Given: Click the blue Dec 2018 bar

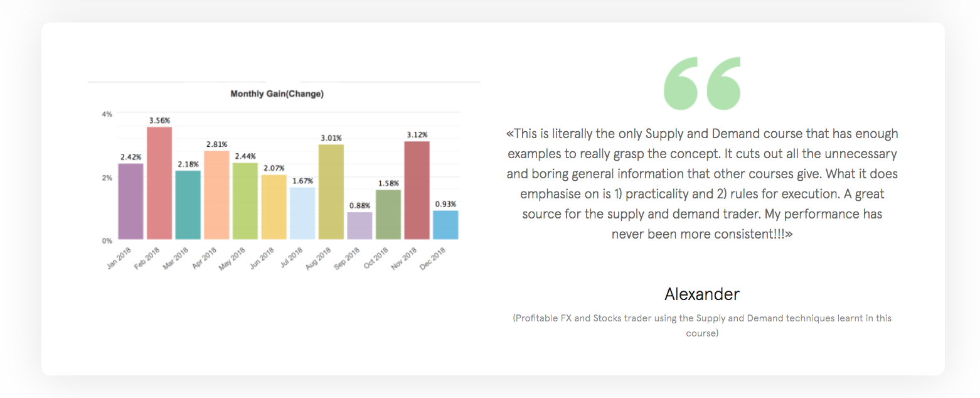Looking at the screenshot, I should 445,225.
